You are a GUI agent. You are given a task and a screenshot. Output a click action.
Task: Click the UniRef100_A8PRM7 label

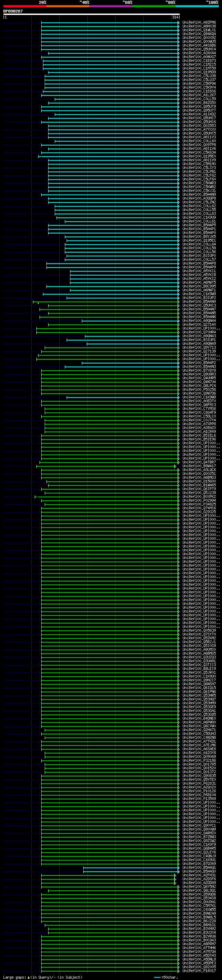pos(199,944)
